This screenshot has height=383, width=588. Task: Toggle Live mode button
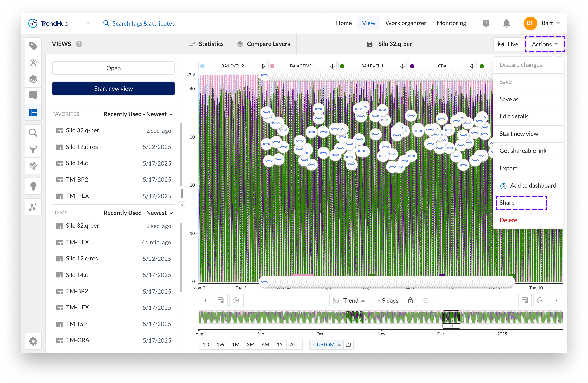tap(508, 44)
